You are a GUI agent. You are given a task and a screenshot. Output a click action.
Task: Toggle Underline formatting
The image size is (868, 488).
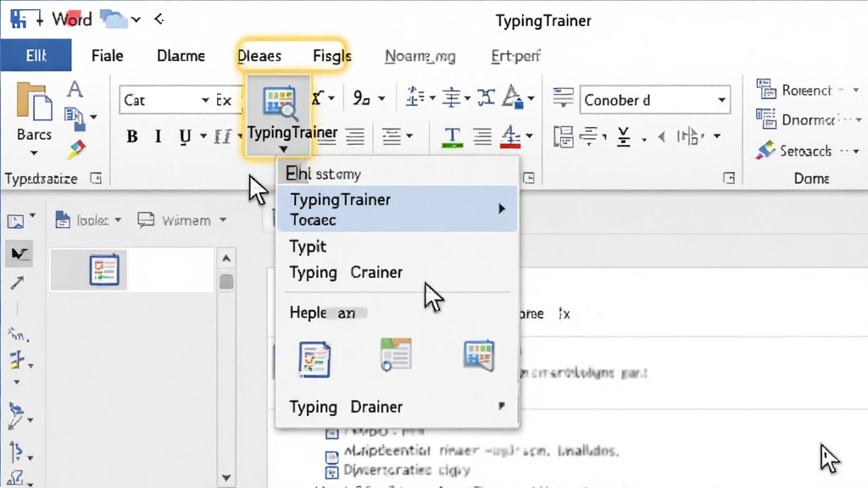point(184,136)
